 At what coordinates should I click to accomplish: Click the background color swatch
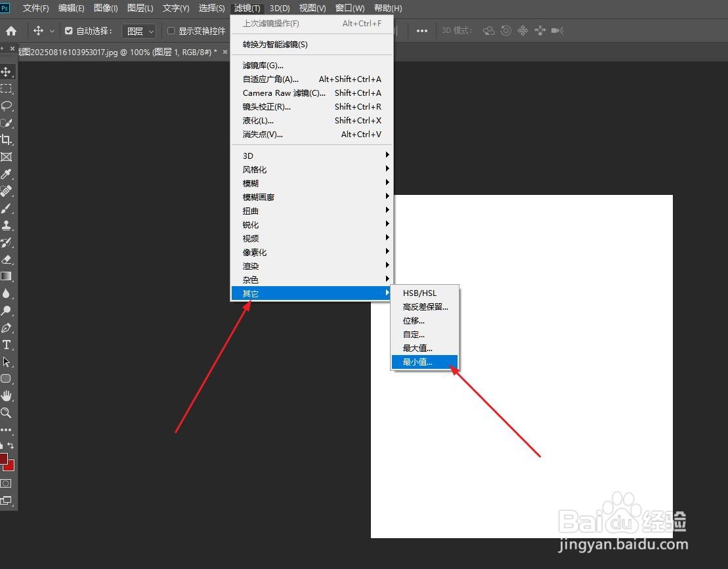11,467
